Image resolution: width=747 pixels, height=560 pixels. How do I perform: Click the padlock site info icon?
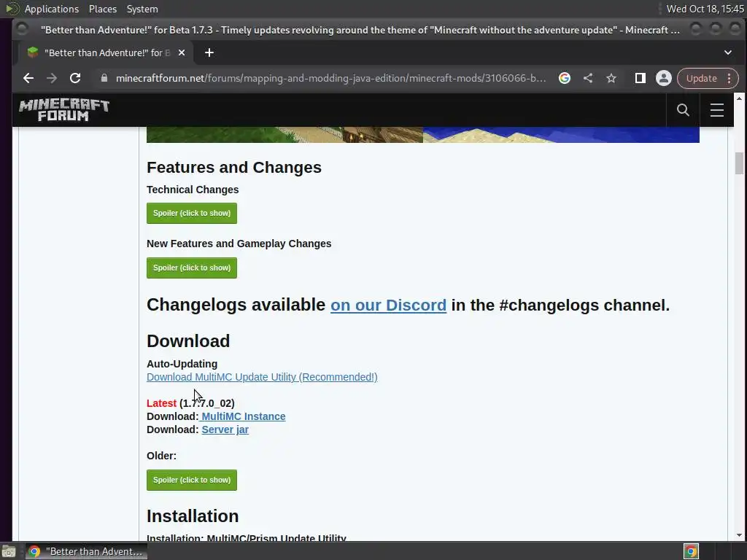coord(104,78)
